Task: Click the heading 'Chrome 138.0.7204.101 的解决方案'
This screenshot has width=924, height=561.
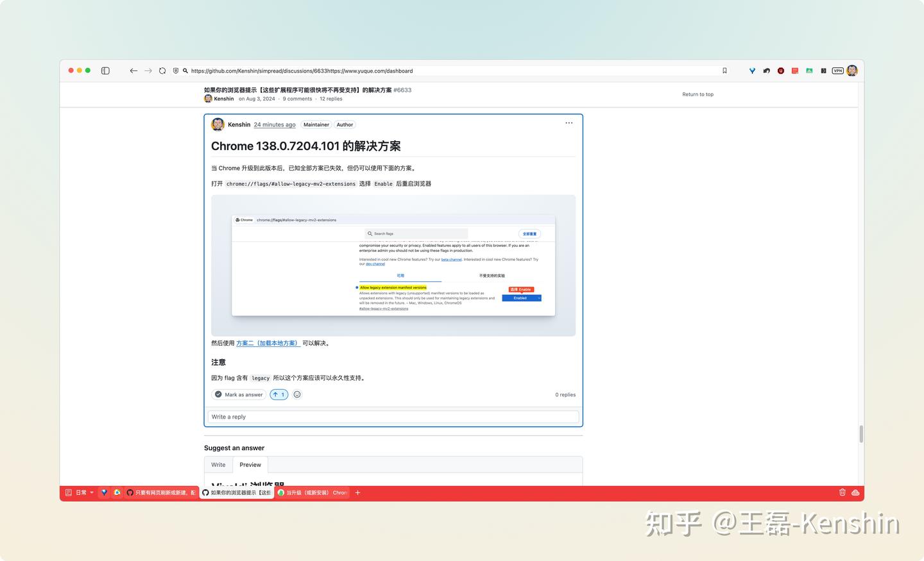Action: tap(306, 146)
